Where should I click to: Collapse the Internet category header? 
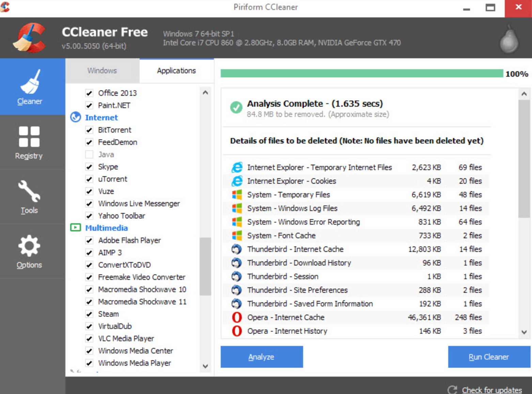[101, 118]
